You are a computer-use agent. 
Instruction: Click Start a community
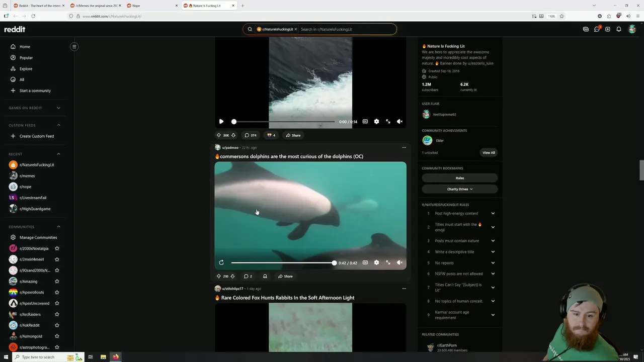coord(35,90)
